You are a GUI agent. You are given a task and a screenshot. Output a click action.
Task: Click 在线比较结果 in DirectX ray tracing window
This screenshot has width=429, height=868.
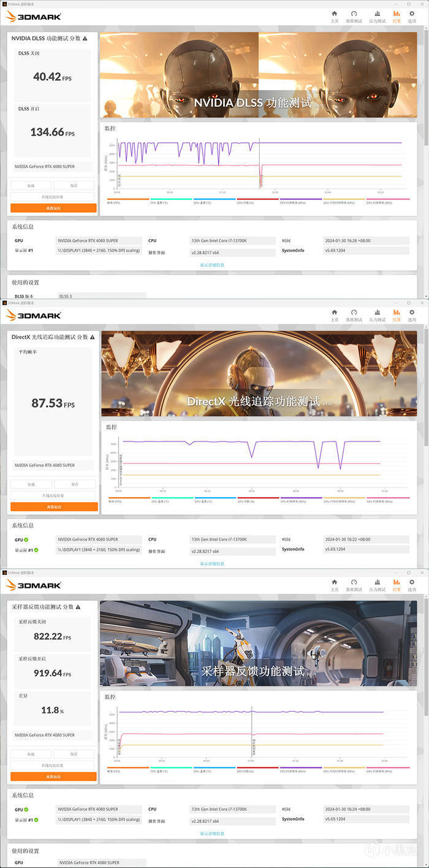(x=53, y=495)
